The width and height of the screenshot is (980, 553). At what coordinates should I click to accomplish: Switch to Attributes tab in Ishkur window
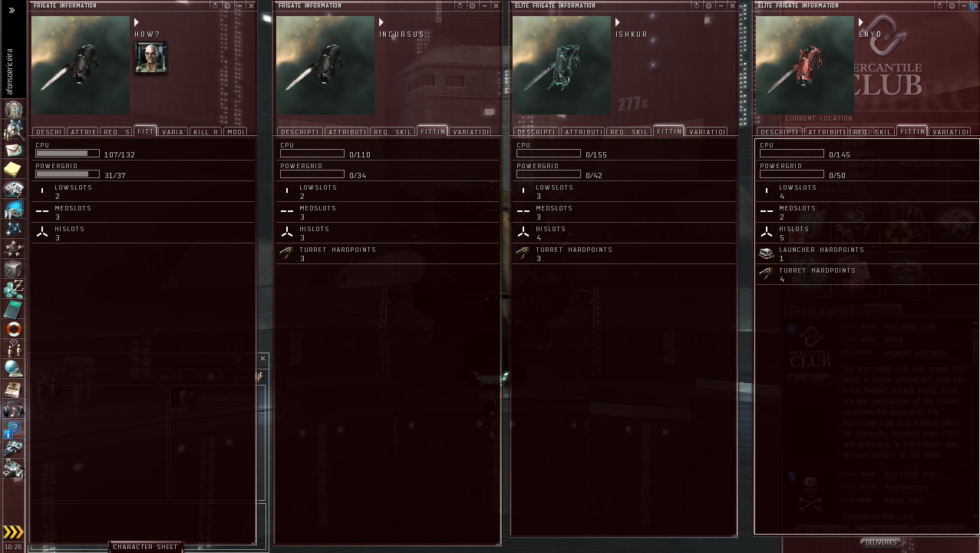click(583, 132)
